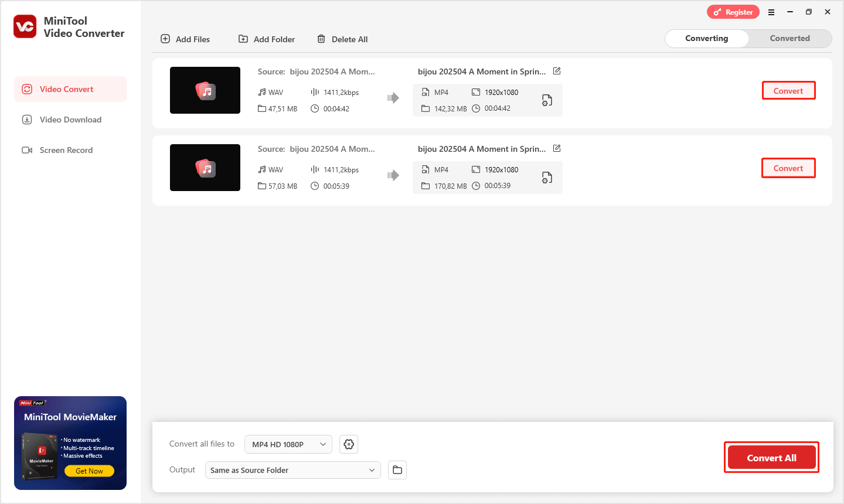Image resolution: width=844 pixels, height=504 pixels.
Task: Click the Screen Record camera icon
Action: pos(27,150)
